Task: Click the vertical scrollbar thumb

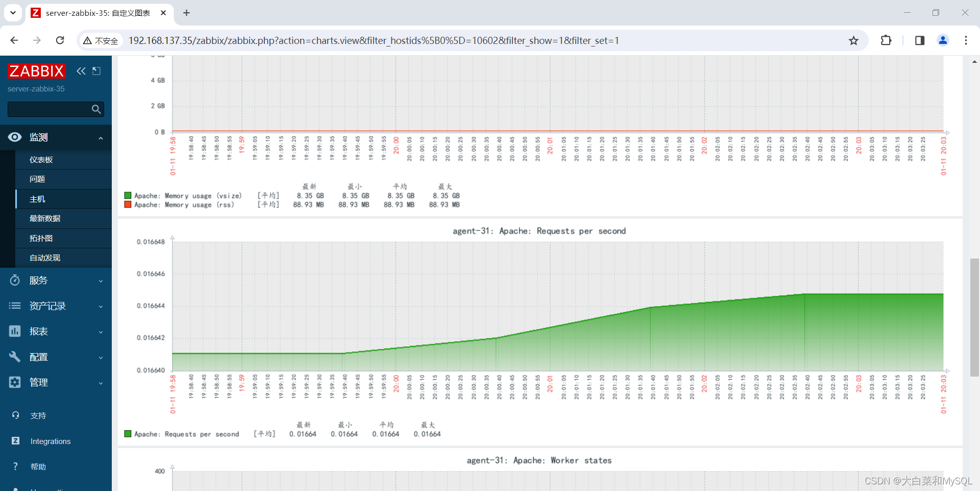Action: 974,317
